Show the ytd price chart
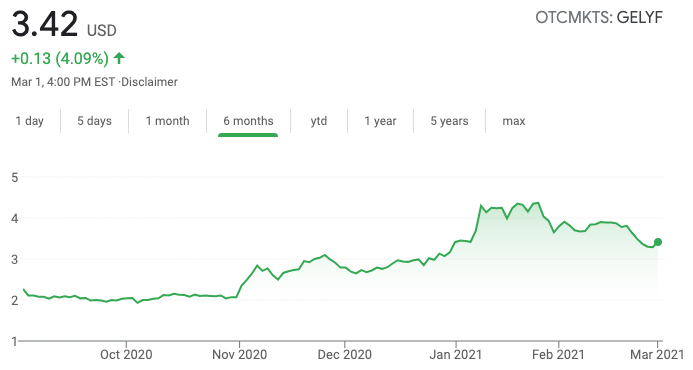Image resolution: width=693 pixels, height=370 pixels. click(x=319, y=121)
